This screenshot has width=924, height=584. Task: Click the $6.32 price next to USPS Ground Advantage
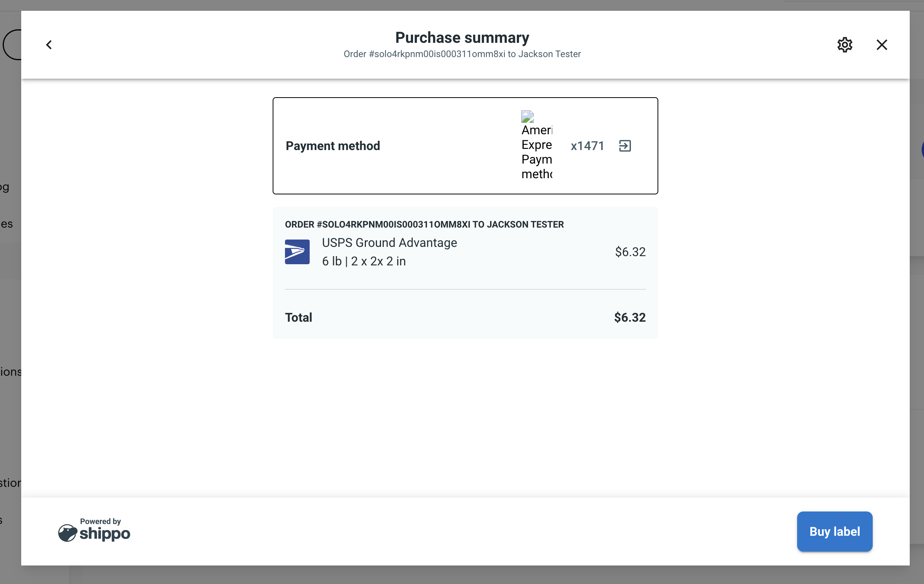tap(630, 251)
